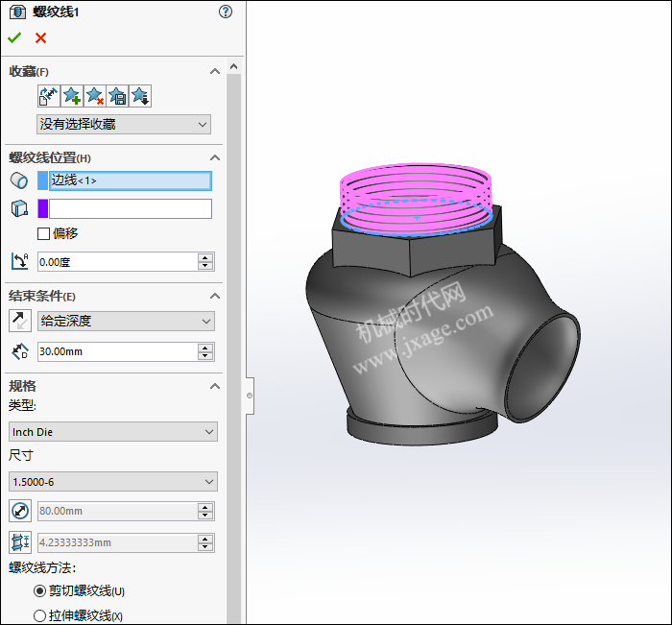Collapse the 收藏(F) section

[215, 72]
